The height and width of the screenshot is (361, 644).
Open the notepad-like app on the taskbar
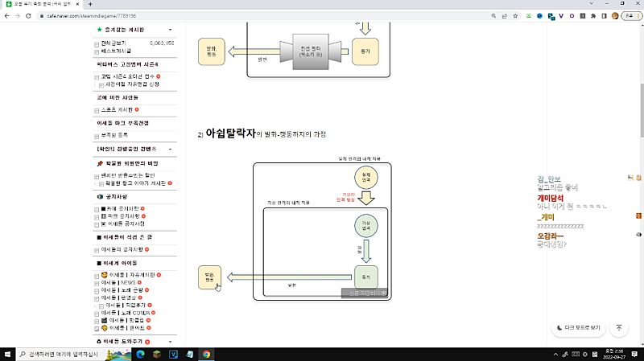tap(190, 354)
